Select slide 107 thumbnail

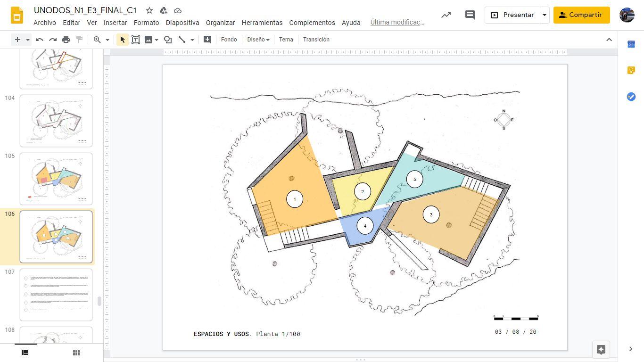(56, 295)
